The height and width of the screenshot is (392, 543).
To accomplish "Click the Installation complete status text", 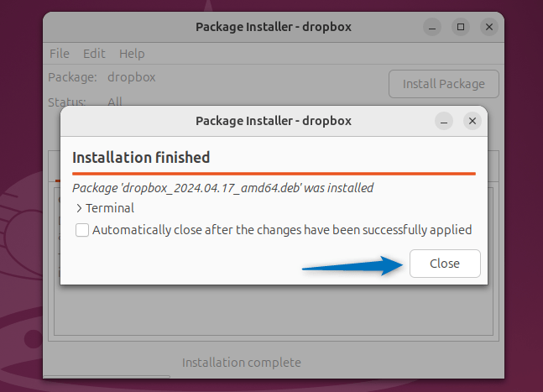I will pyautogui.click(x=241, y=363).
